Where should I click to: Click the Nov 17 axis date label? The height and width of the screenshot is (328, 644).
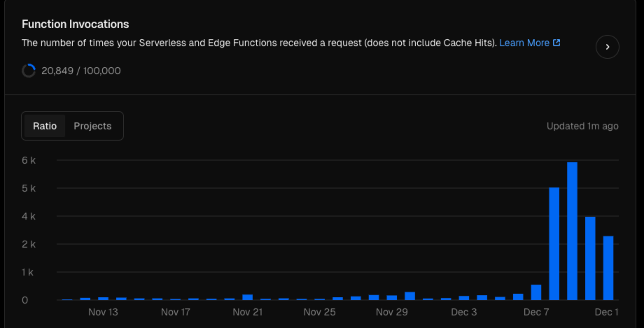176,312
